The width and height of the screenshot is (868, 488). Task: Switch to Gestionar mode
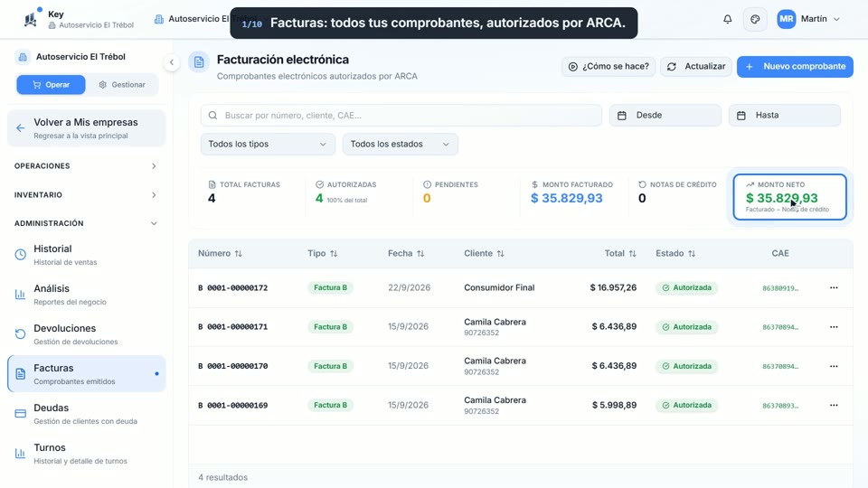tap(122, 85)
